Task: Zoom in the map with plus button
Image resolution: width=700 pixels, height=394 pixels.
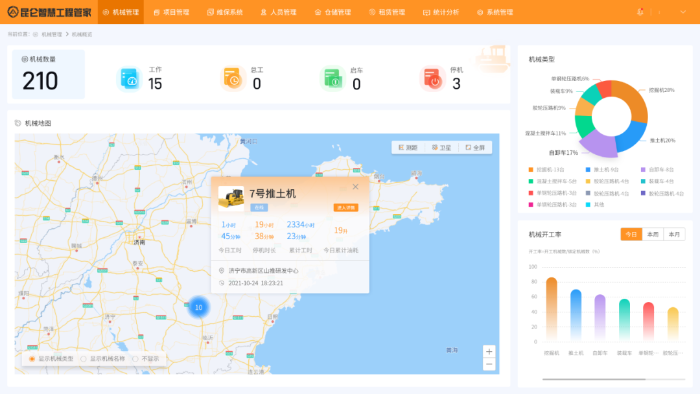Action: click(x=489, y=352)
